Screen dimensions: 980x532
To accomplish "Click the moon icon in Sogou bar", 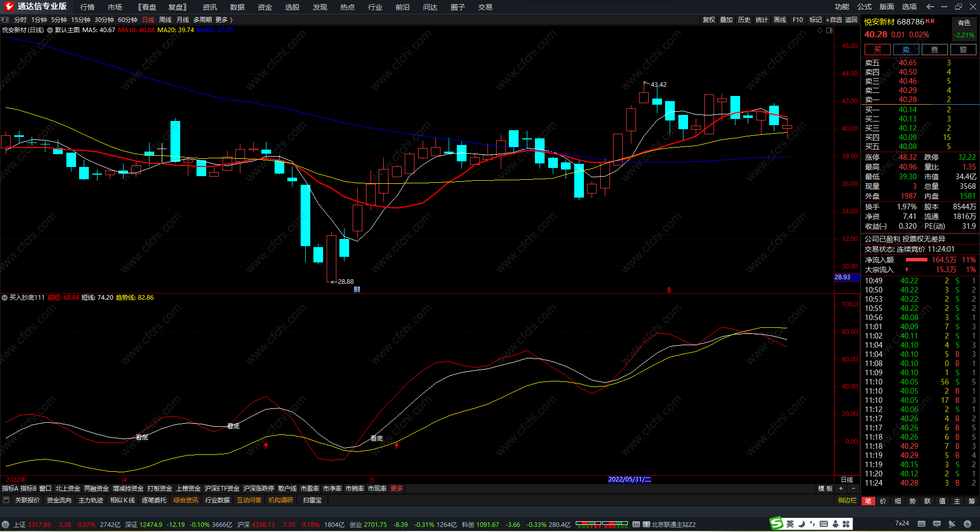I will coord(801,524).
